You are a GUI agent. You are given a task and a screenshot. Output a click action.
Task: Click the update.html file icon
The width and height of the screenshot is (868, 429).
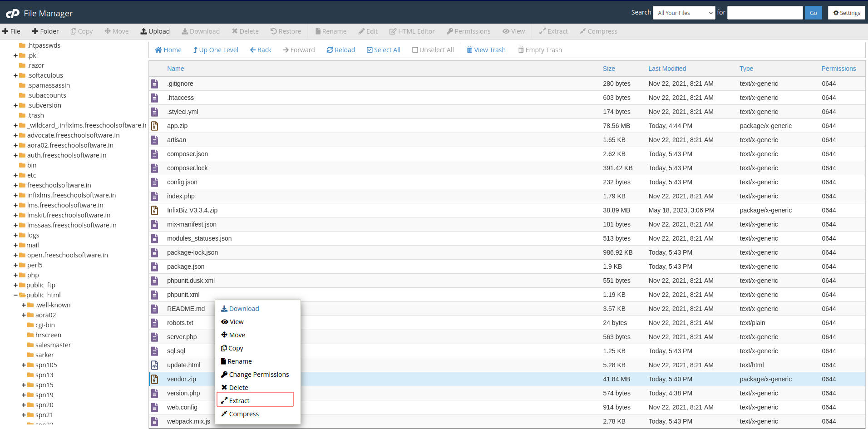155,365
